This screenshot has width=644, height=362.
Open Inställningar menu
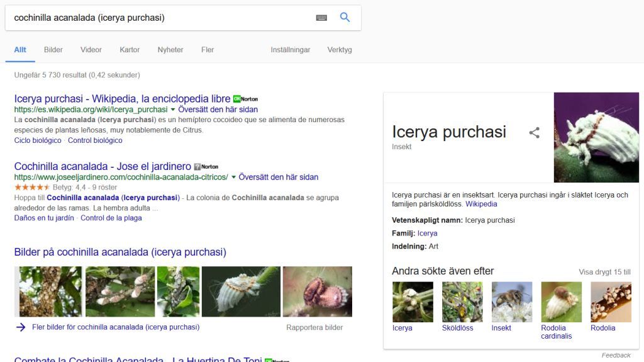pos(291,50)
